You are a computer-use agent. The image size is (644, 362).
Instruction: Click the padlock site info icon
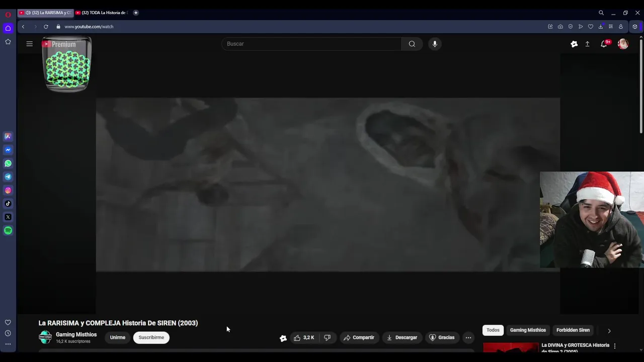(58, 27)
